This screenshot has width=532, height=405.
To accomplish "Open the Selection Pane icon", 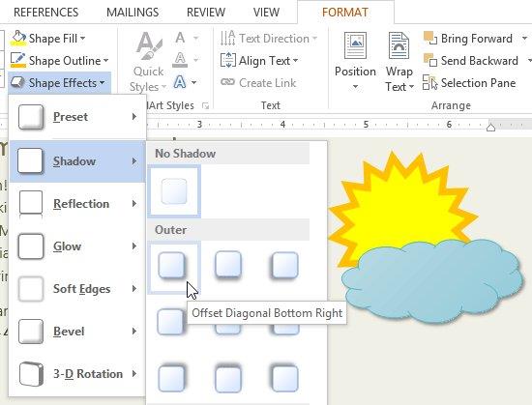I will click(430, 82).
